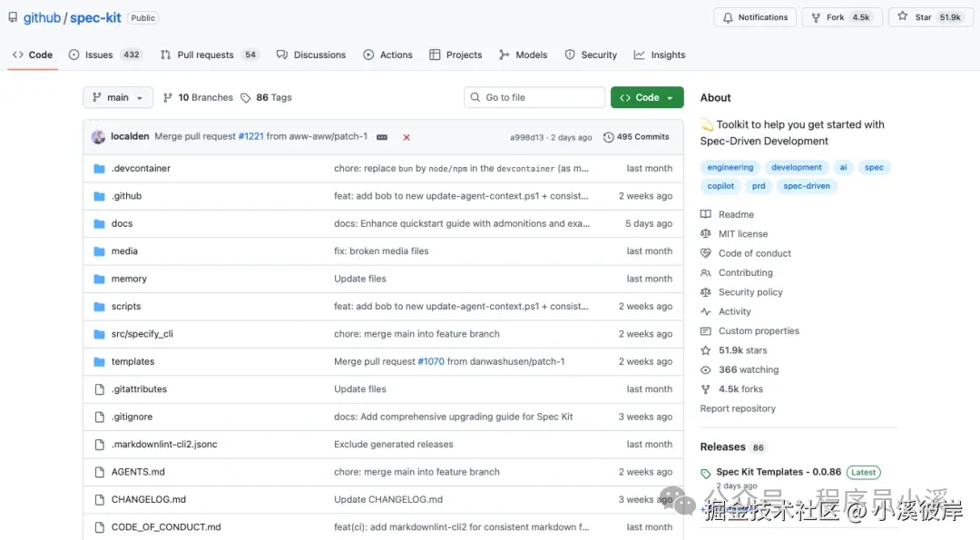Expand the commit message ellipsis button
980x540 pixels.
click(x=382, y=137)
